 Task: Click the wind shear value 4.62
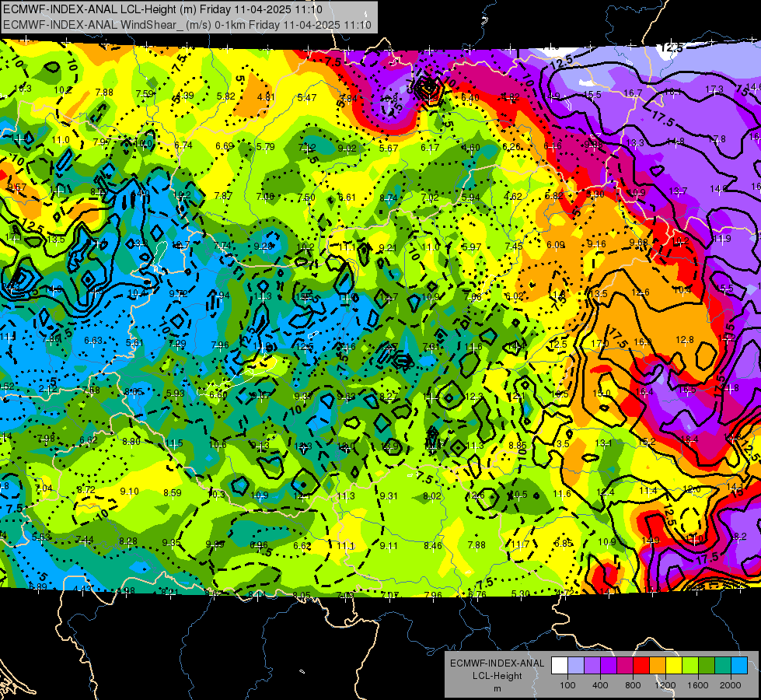[513, 197]
